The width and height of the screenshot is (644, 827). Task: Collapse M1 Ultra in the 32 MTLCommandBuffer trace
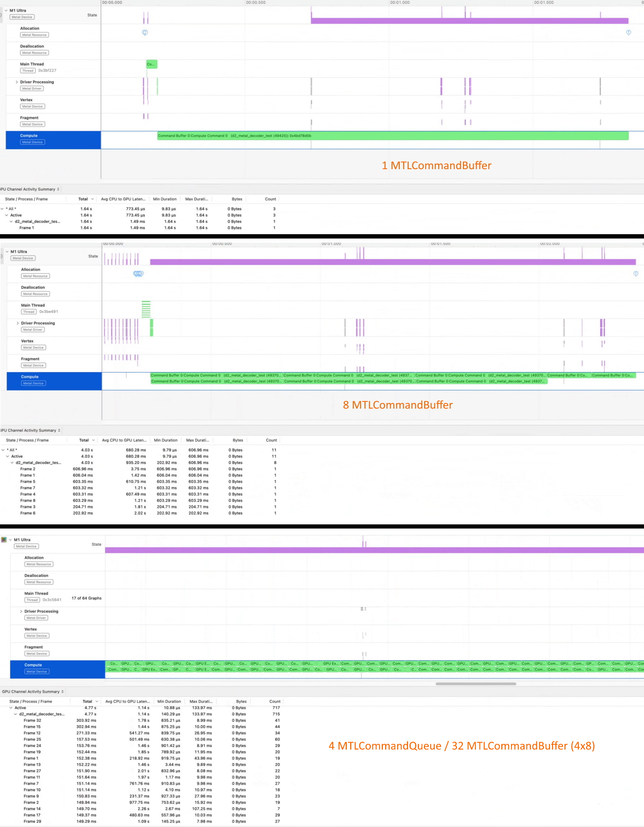pyautogui.click(x=10, y=539)
